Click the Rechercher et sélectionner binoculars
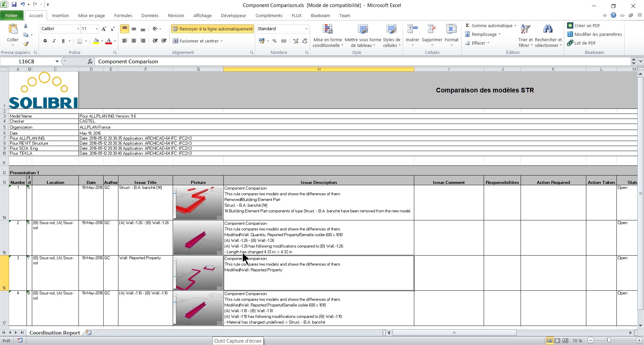This screenshot has height=345, width=644. 548,29
